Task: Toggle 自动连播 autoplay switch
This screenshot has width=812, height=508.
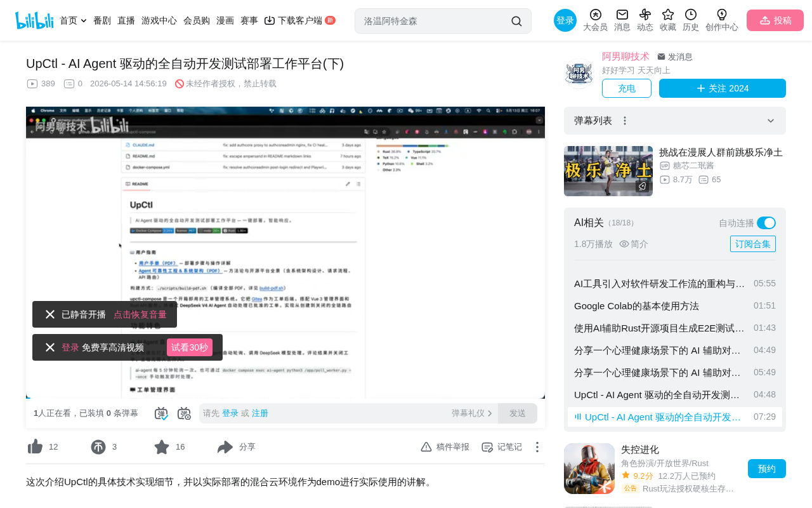Action: tap(766, 223)
